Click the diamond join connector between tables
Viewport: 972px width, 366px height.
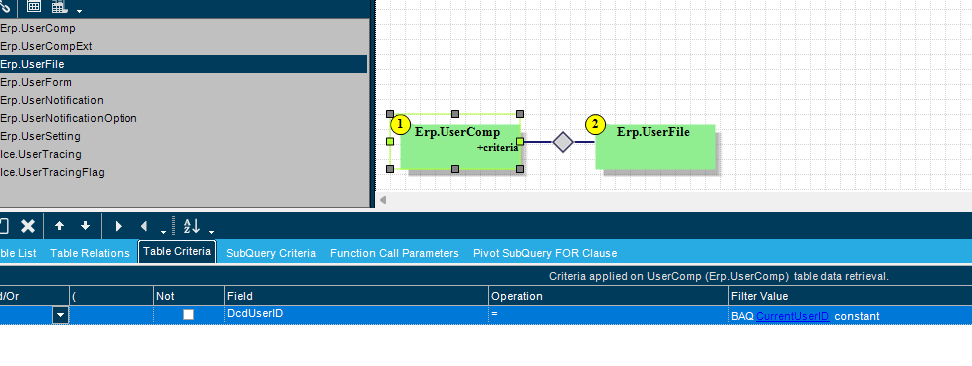[563, 142]
